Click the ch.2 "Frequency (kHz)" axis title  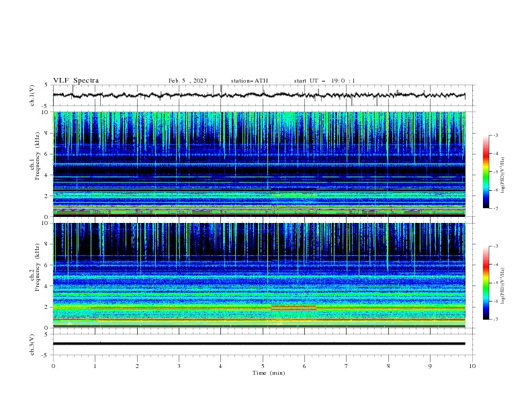(x=37, y=267)
